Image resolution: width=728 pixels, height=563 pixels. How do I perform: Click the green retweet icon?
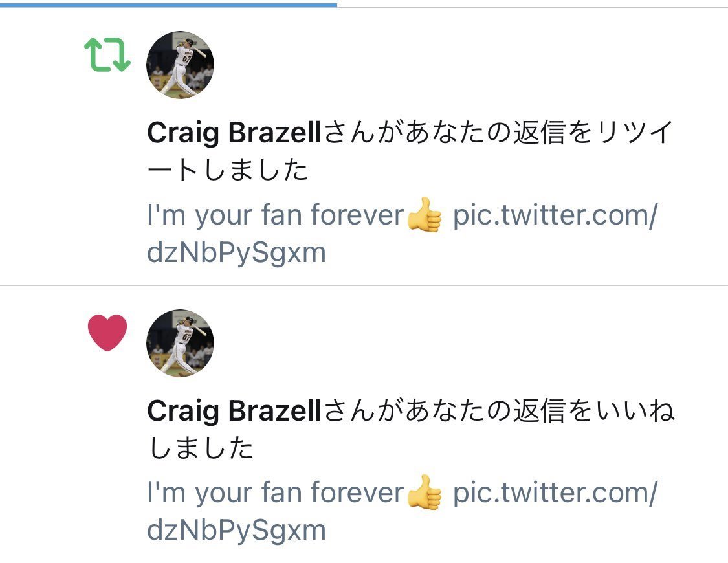tap(107, 54)
